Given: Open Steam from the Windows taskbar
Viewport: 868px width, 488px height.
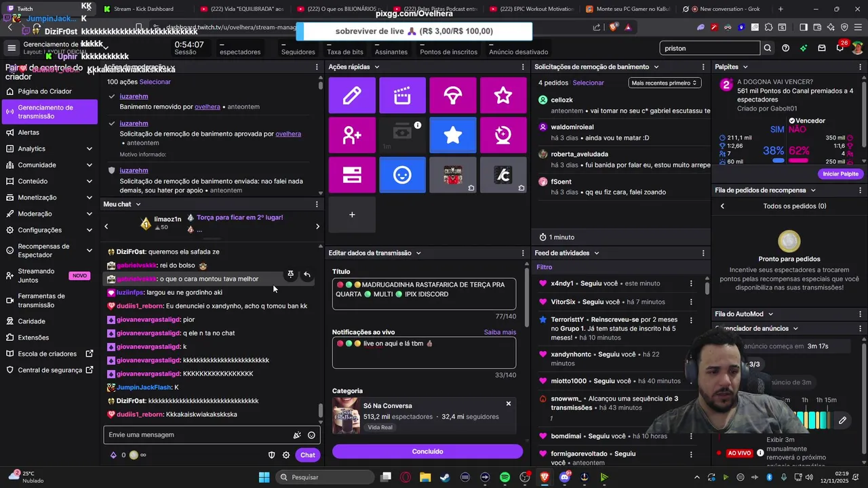Looking at the screenshot, I should (x=445, y=477).
